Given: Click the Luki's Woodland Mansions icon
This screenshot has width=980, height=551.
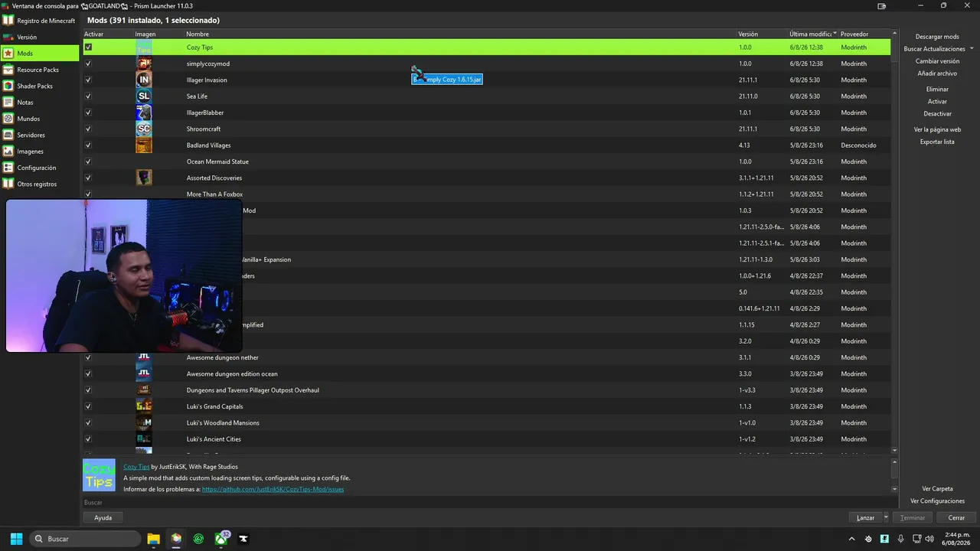Looking at the screenshot, I should [144, 422].
